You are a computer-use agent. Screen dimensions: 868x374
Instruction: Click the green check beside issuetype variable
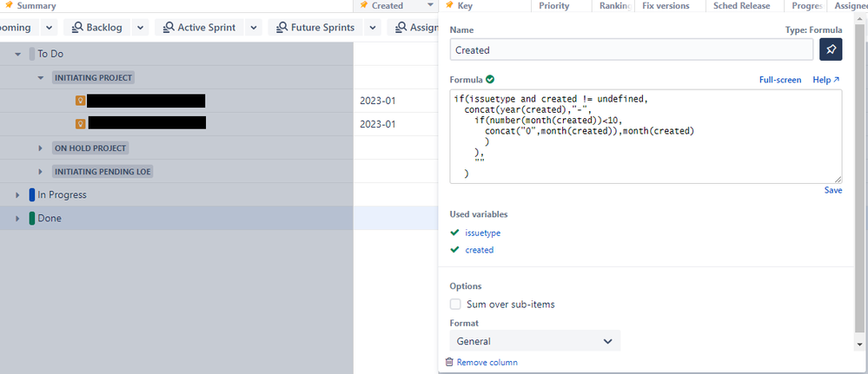coord(455,233)
